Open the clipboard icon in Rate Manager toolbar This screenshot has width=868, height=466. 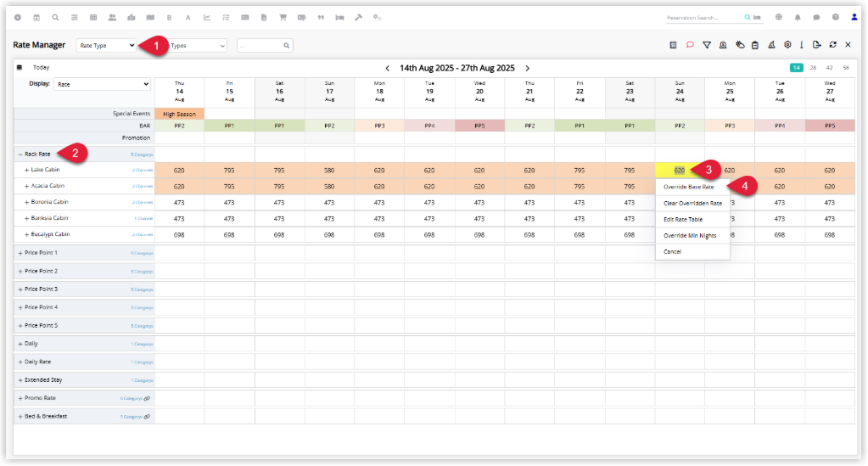pos(755,45)
